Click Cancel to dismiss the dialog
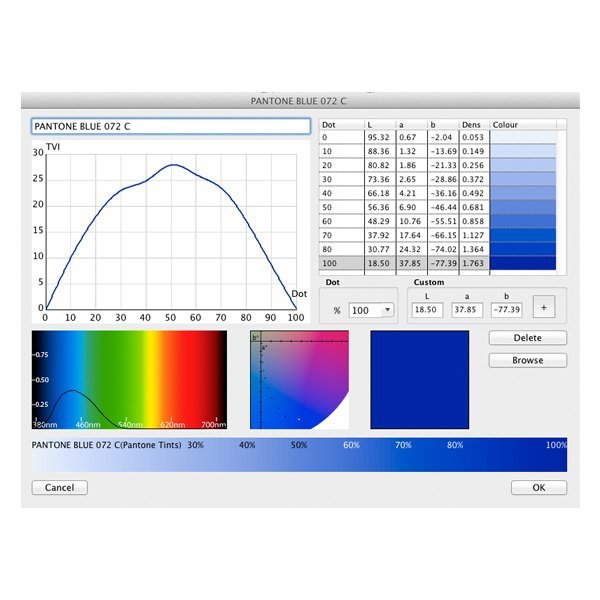This screenshot has width=600, height=600. click(59, 488)
